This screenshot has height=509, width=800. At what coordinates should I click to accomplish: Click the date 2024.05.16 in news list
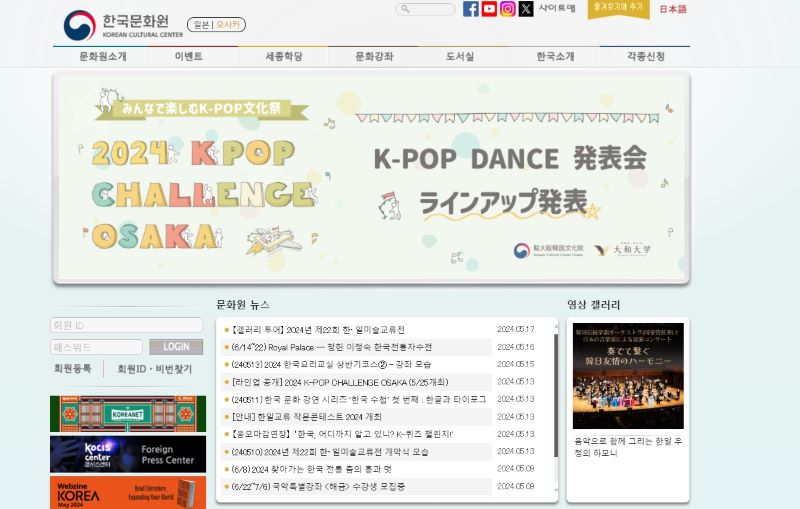515,347
